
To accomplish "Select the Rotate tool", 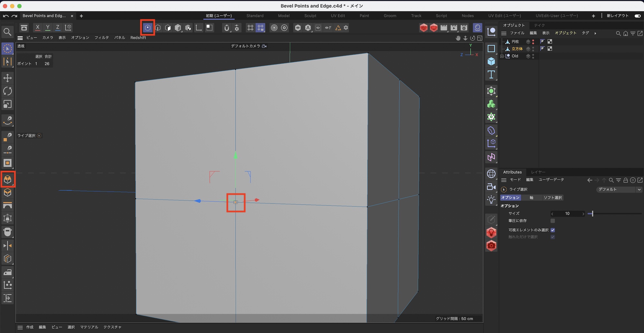I will point(7,91).
